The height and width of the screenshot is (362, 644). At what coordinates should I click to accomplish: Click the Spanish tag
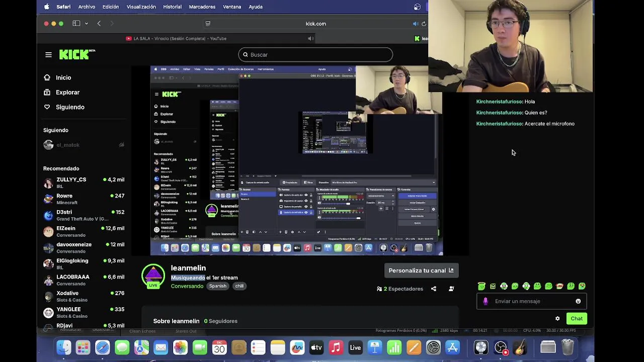pyautogui.click(x=218, y=286)
